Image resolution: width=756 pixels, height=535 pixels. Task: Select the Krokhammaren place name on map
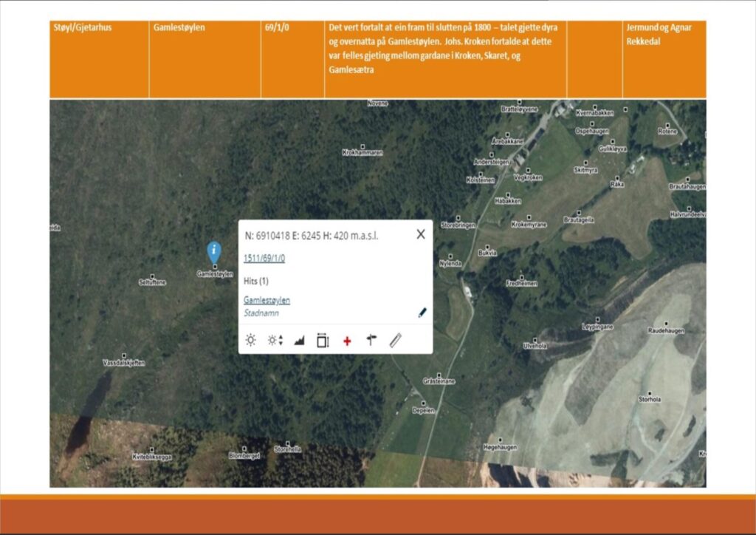pos(362,153)
